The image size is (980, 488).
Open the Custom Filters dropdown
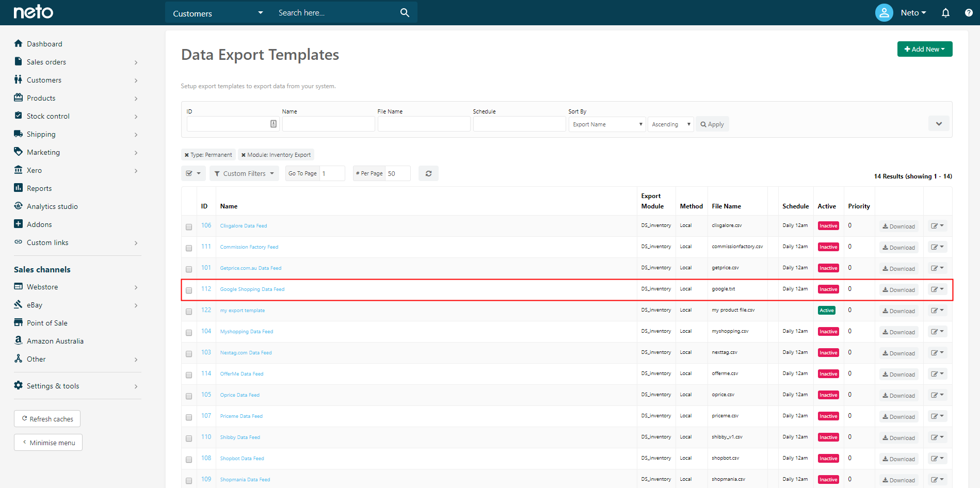[x=244, y=173]
